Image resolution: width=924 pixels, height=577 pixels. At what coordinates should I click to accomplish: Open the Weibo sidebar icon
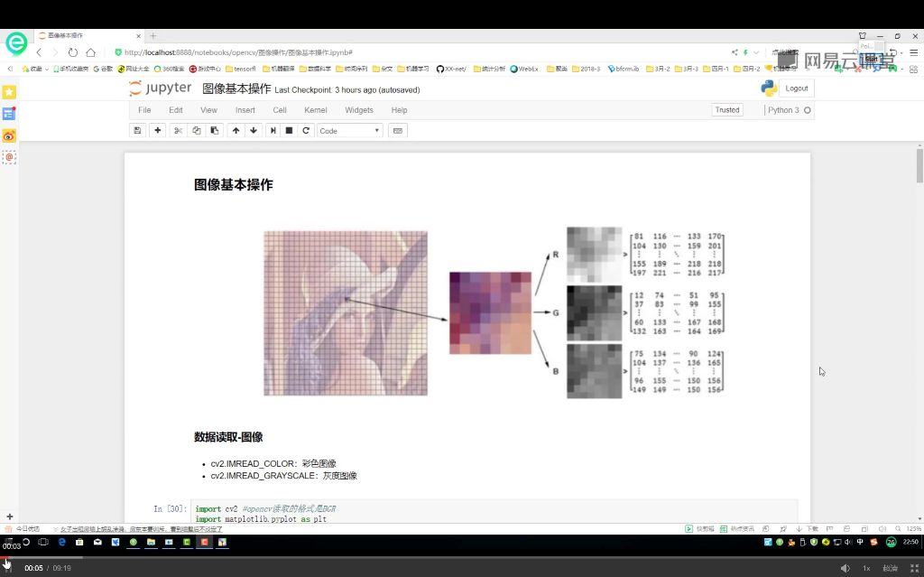click(x=9, y=135)
